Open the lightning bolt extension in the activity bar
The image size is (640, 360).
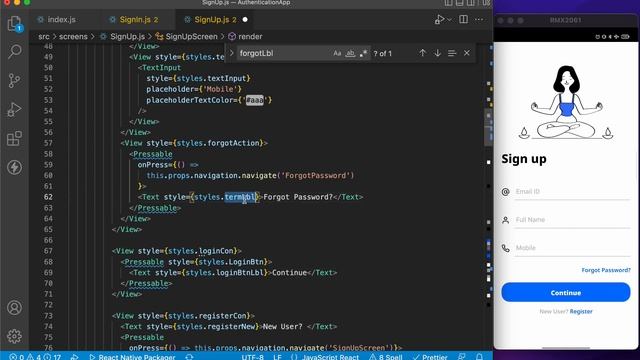tap(14, 167)
